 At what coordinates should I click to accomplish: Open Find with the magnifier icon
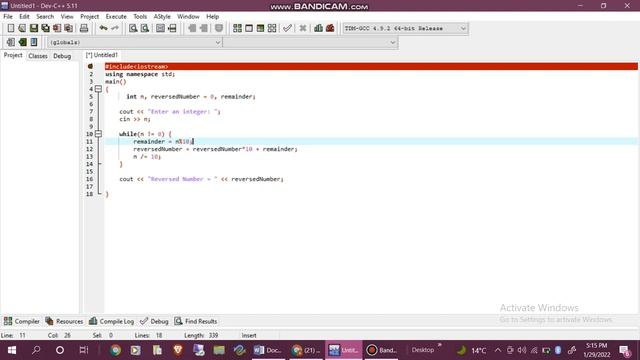pos(133,28)
